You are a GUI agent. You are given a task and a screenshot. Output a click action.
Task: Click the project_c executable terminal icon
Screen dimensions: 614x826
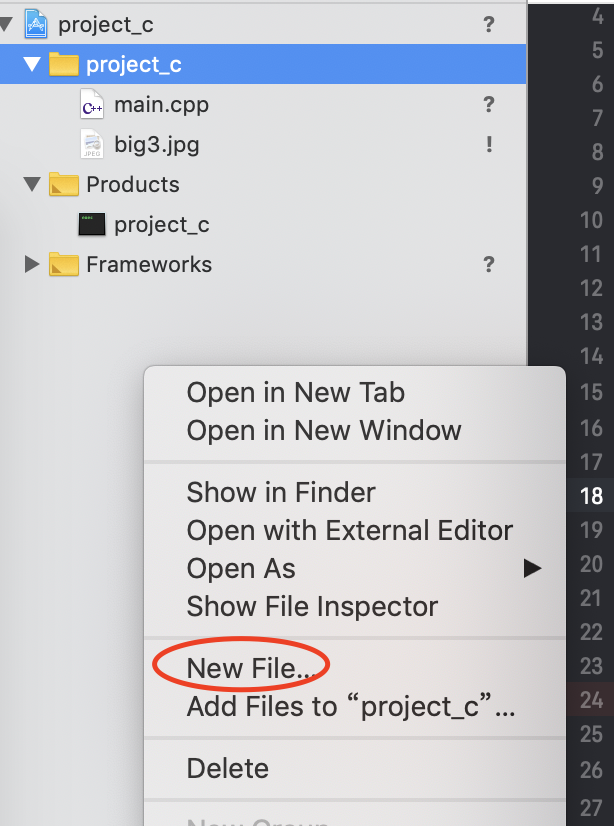pyautogui.click(x=92, y=225)
